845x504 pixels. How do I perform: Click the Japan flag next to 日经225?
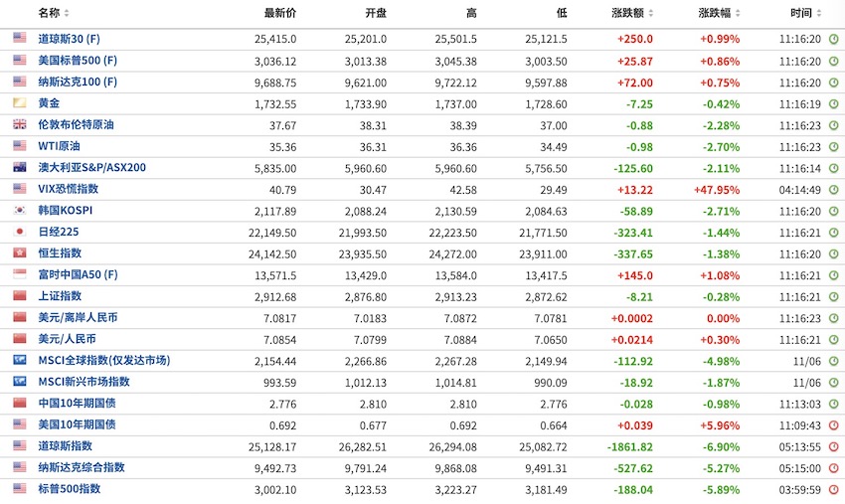[20, 232]
